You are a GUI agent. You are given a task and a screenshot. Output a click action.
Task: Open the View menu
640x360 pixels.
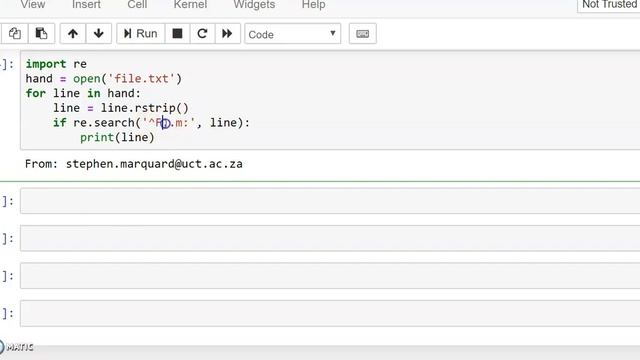(33, 4)
